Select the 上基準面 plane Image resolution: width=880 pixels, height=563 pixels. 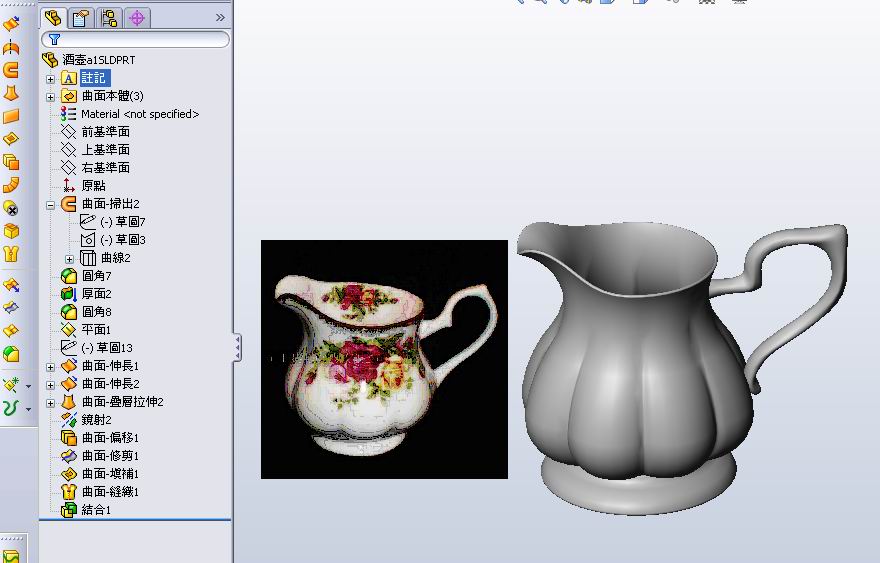[x=106, y=150]
